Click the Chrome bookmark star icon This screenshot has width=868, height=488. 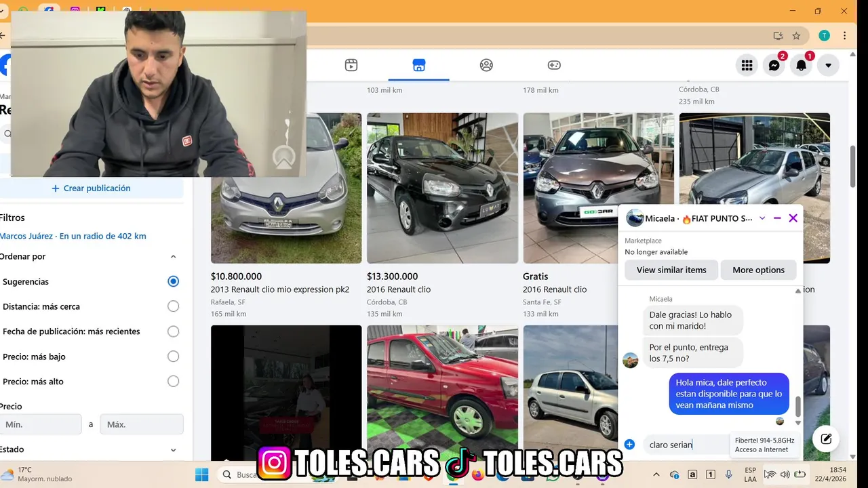click(x=796, y=36)
